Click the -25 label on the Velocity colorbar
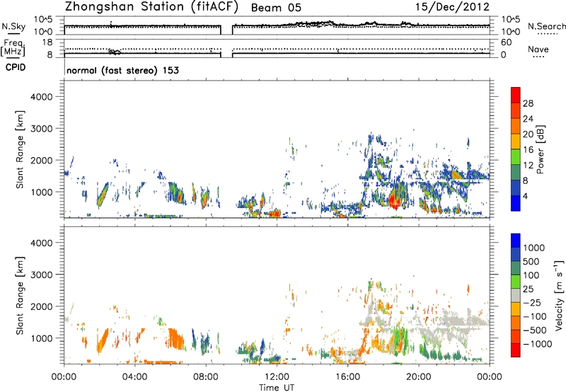This screenshot has height=392, width=566. coord(531,302)
